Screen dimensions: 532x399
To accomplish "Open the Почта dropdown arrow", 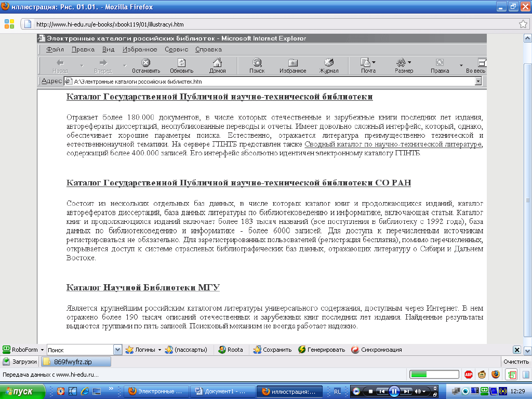I will 374,62.
